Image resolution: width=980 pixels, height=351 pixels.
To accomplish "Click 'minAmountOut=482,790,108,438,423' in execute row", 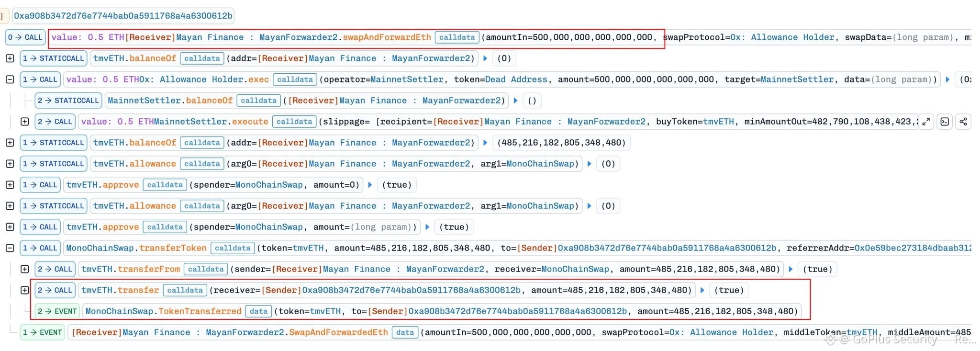I will [x=831, y=122].
